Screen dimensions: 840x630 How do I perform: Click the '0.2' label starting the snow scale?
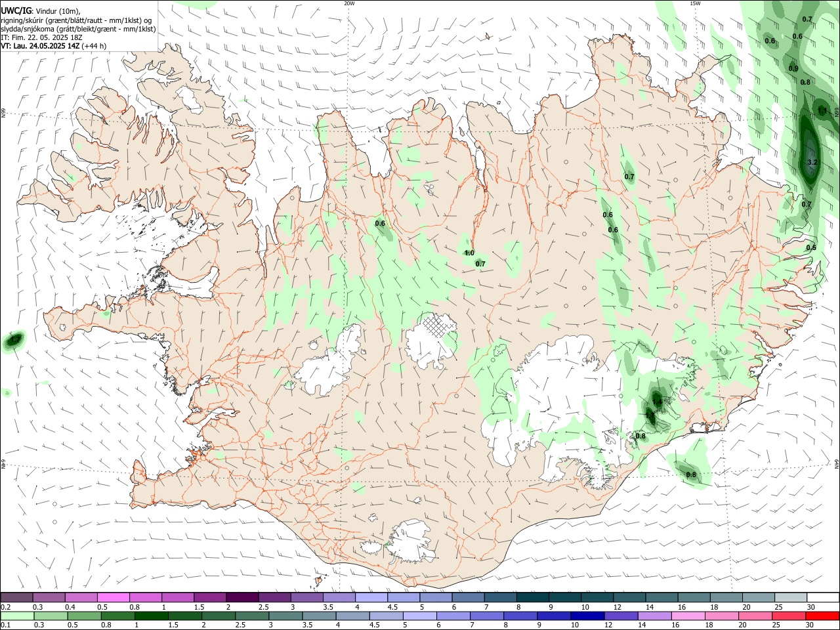[5, 607]
